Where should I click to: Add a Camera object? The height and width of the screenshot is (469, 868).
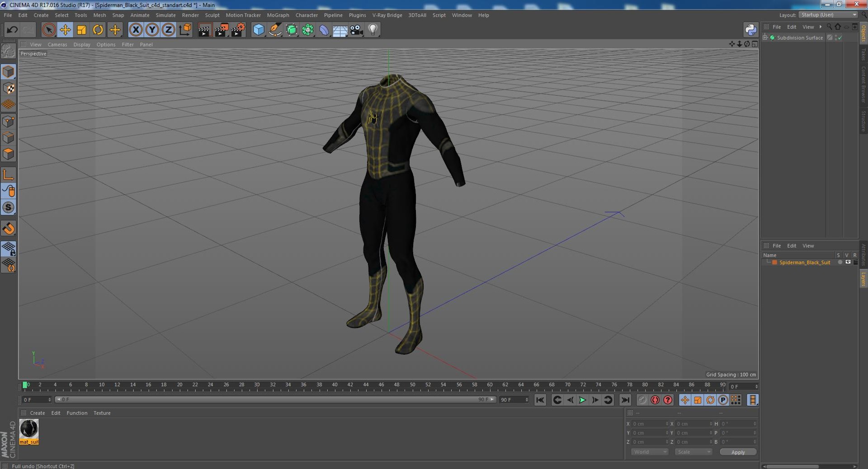(x=356, y=30)
